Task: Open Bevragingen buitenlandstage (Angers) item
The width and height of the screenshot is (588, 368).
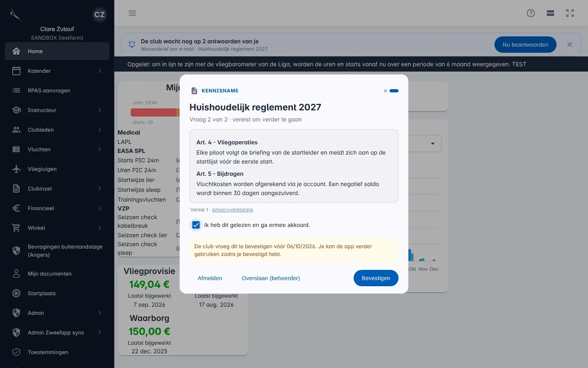Action: [x=57, y=251]
